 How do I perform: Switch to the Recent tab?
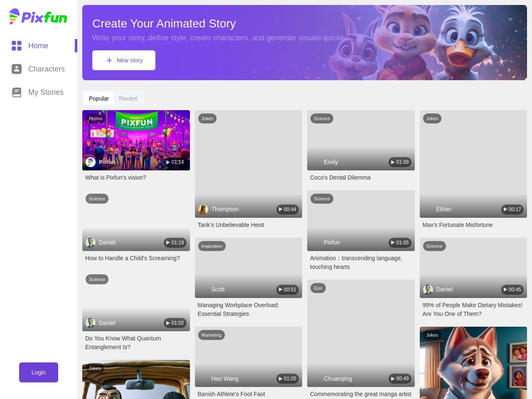(x=128, y=99)
